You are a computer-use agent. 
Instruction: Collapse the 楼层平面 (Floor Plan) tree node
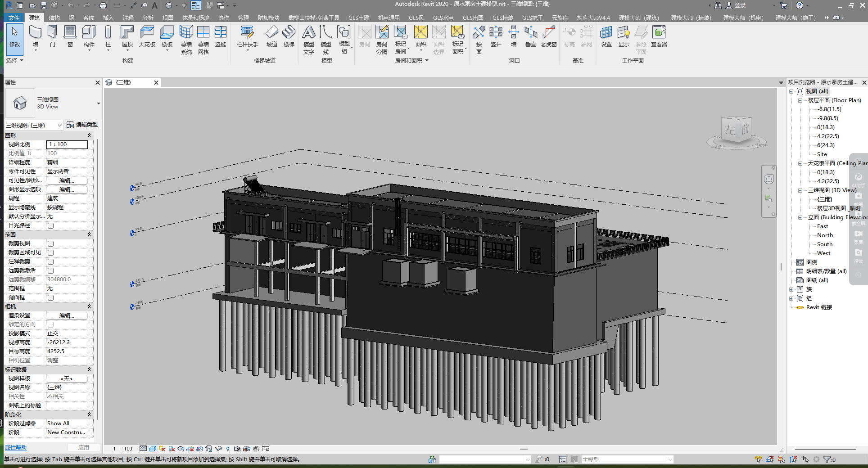800,100
